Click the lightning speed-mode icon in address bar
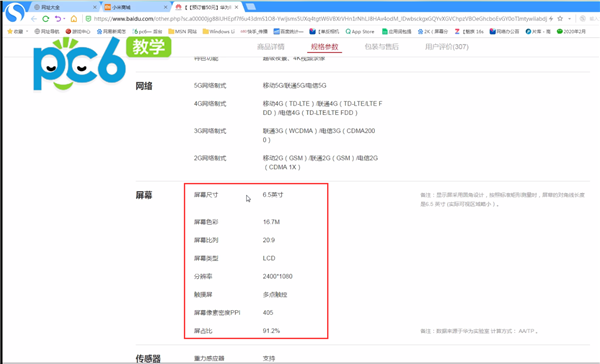The height and width of the screenshot is (364, 600). (x=551, y=19)
